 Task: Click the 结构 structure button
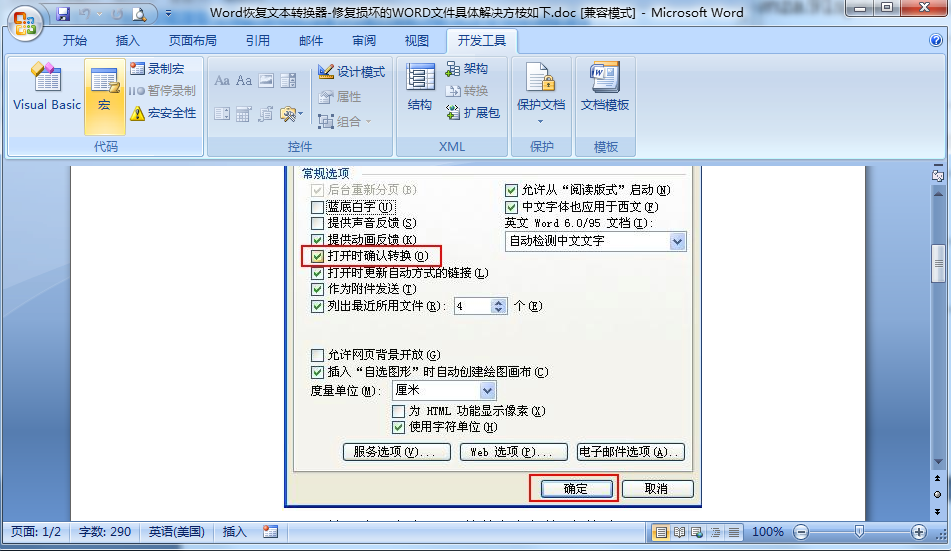click(x=420, y=87)
